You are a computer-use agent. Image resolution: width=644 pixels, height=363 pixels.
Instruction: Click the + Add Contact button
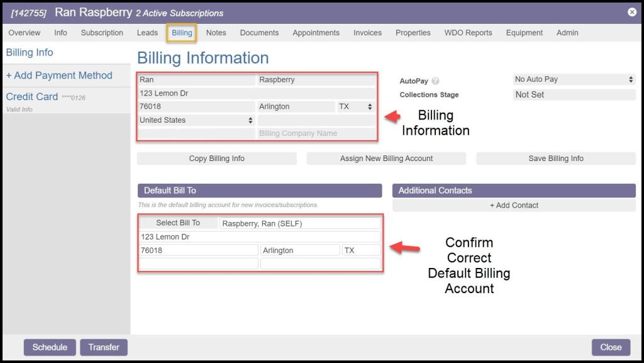(x=514, y=205)
